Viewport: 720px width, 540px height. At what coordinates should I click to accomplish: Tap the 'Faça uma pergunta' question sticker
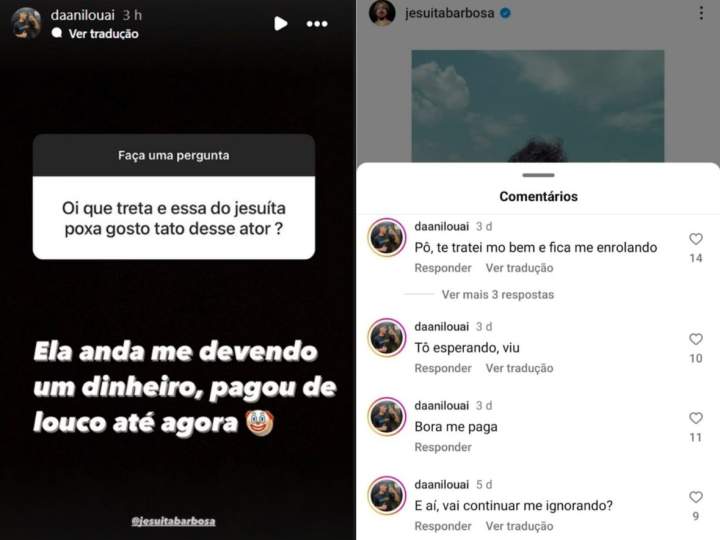click(174, 197)
